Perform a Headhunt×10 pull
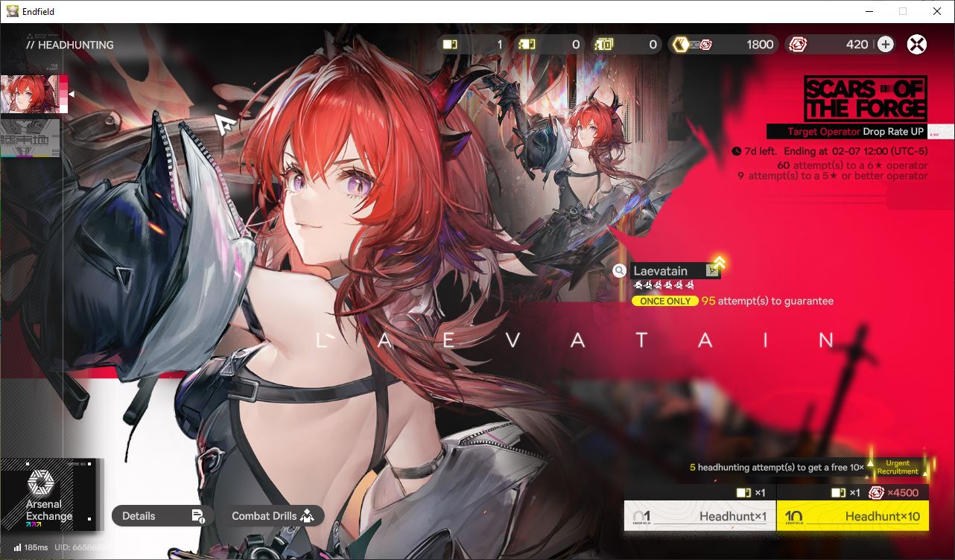955x560 pixels. [x=853, y=516]
